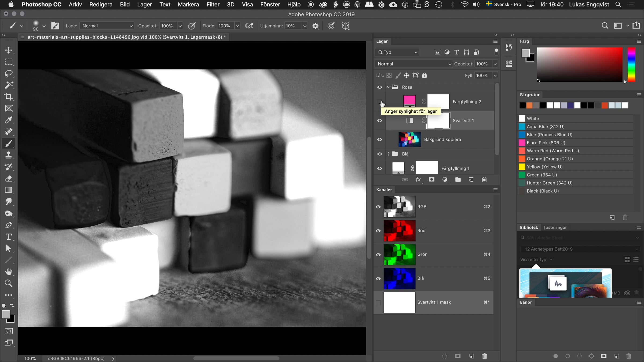644x362 pixels.
Task: Create new adjustment layer icon
Action: [445, 180]
